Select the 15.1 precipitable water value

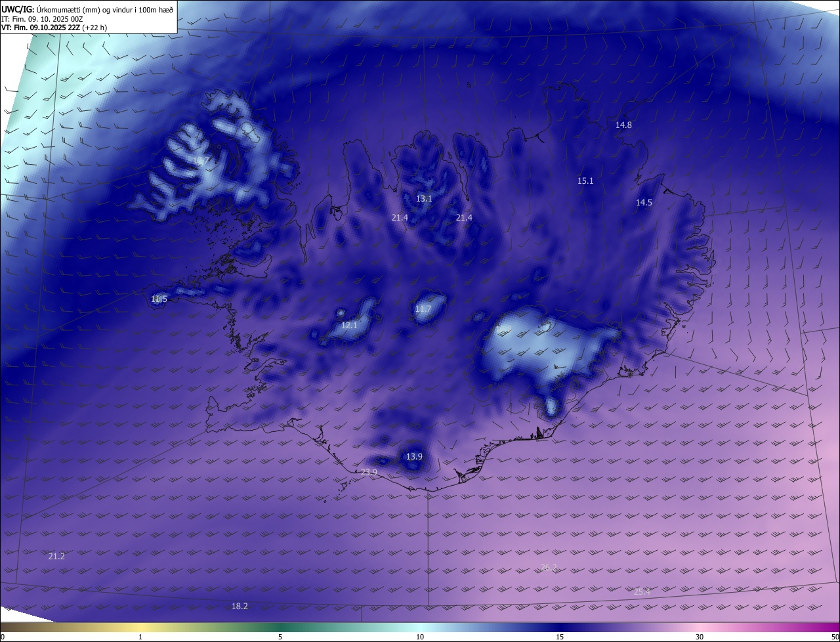[585, 181]
